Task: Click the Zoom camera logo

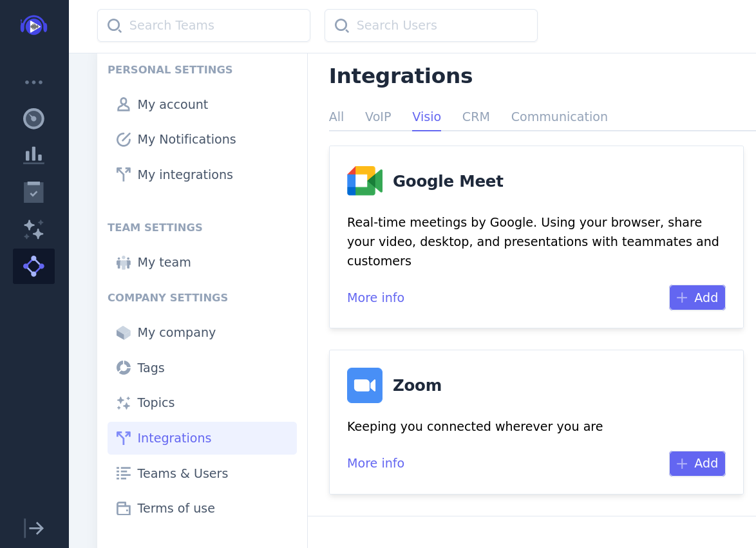Action: pyautogui.click(x=364, y=385)
